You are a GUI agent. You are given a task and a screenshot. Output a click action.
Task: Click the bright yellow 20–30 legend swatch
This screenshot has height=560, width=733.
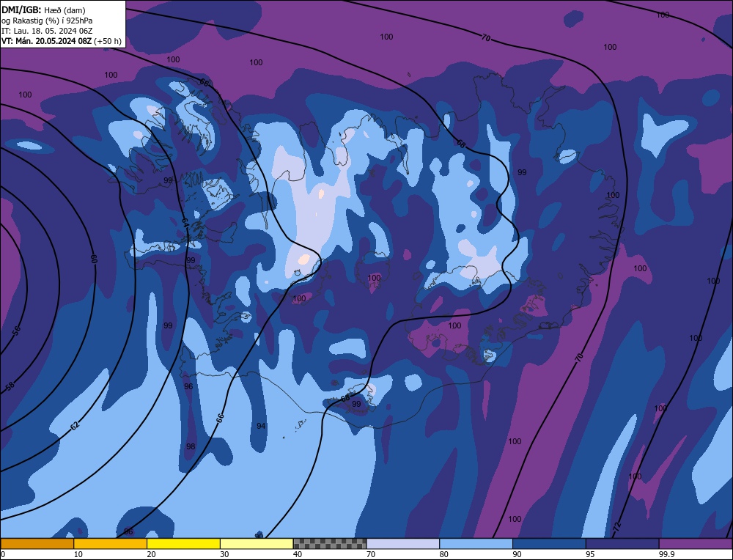(x=183, y=544)
